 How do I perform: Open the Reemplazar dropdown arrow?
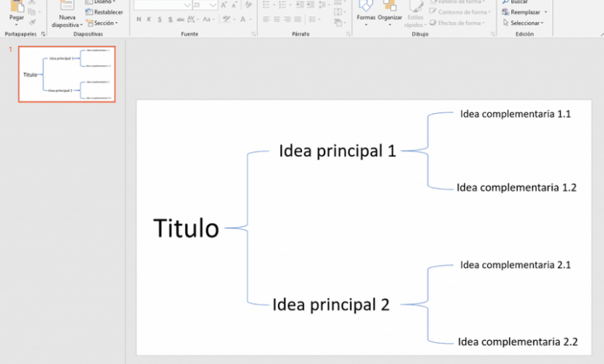tap(545, 12)
